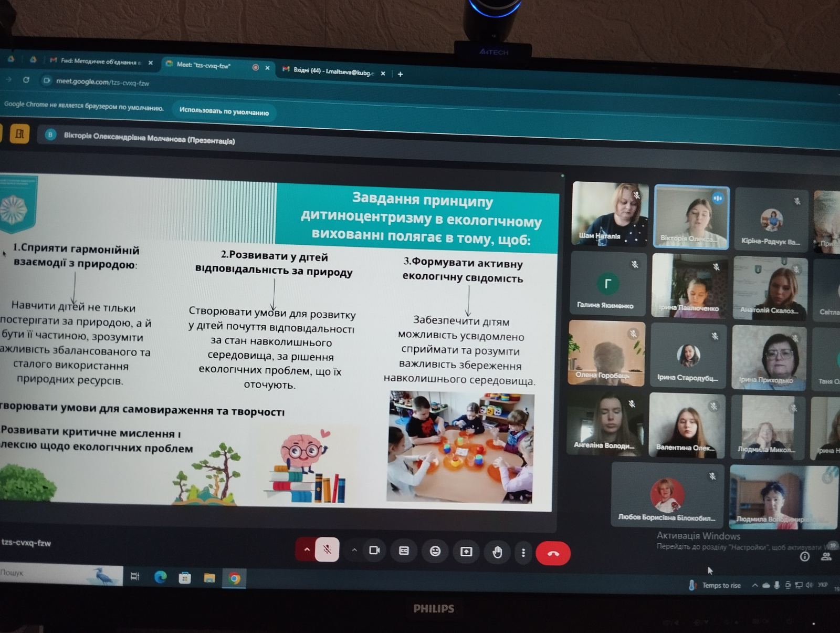Open the emoji reactions panel
840x633 pixels.
(x=435, y=551)
